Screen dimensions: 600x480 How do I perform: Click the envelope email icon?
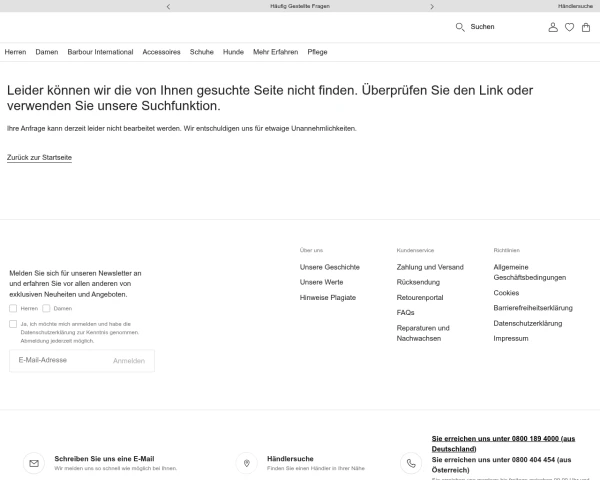(34, 464)
